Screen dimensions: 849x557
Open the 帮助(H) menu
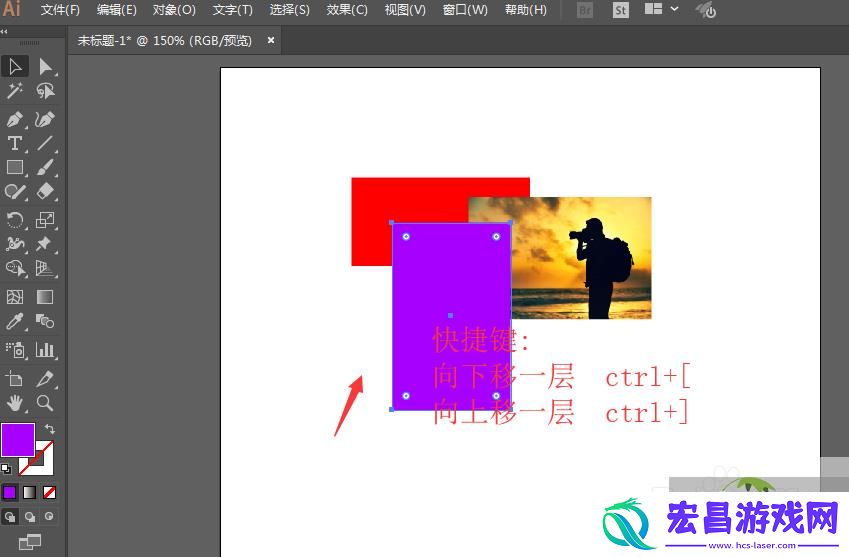(x=525, y=10)
